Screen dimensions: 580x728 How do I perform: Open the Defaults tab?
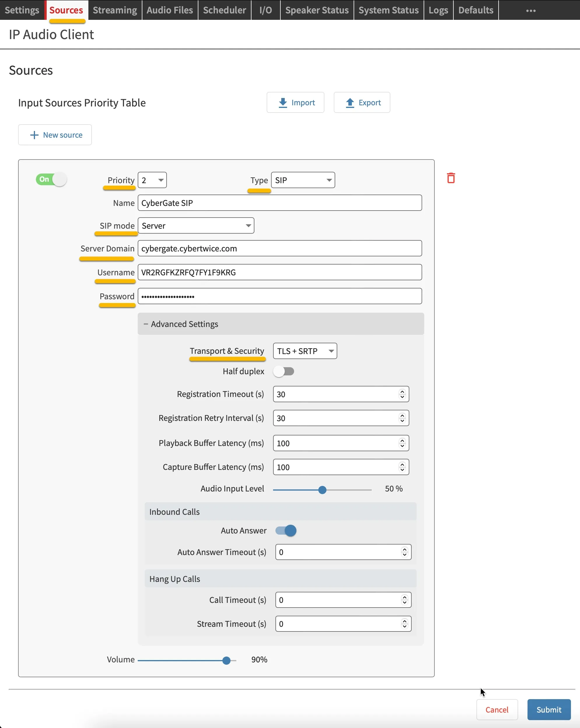[x=476, y=10]
